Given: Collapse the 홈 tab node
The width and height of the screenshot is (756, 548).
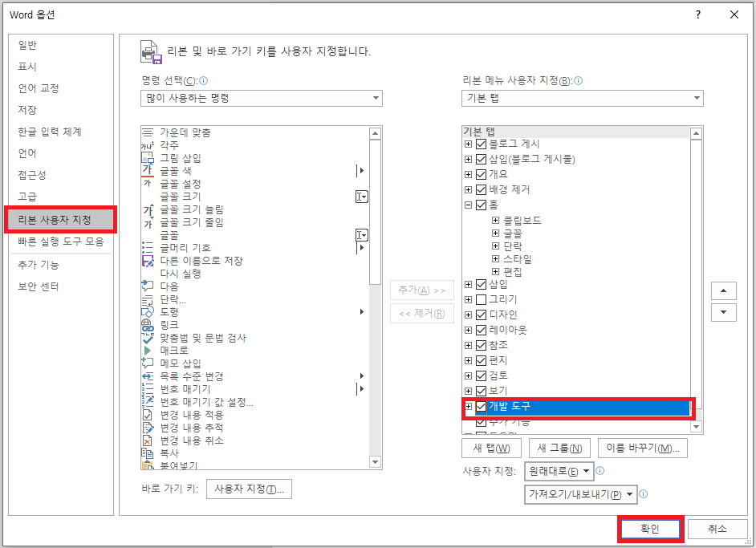Looking at the screenshot, I should point(468,205).
